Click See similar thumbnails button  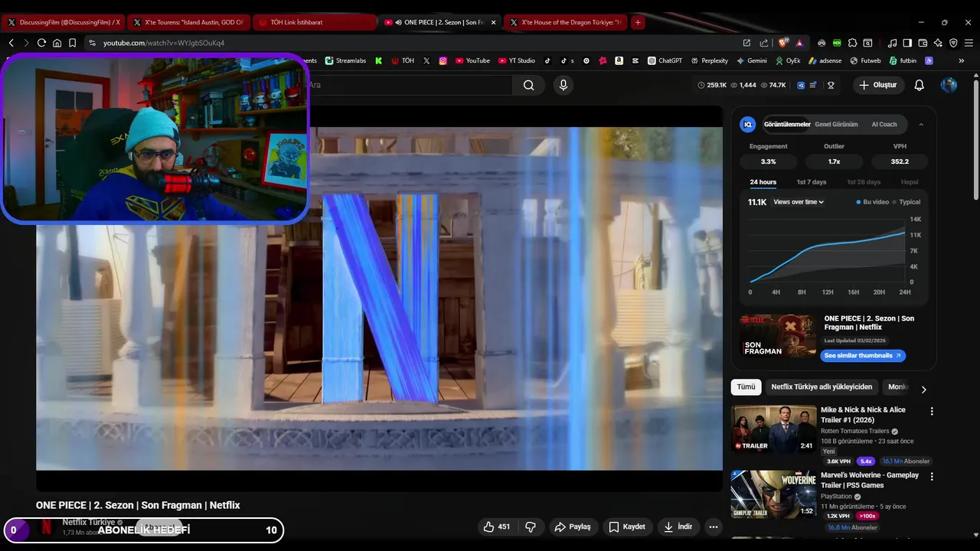(863, 356)
